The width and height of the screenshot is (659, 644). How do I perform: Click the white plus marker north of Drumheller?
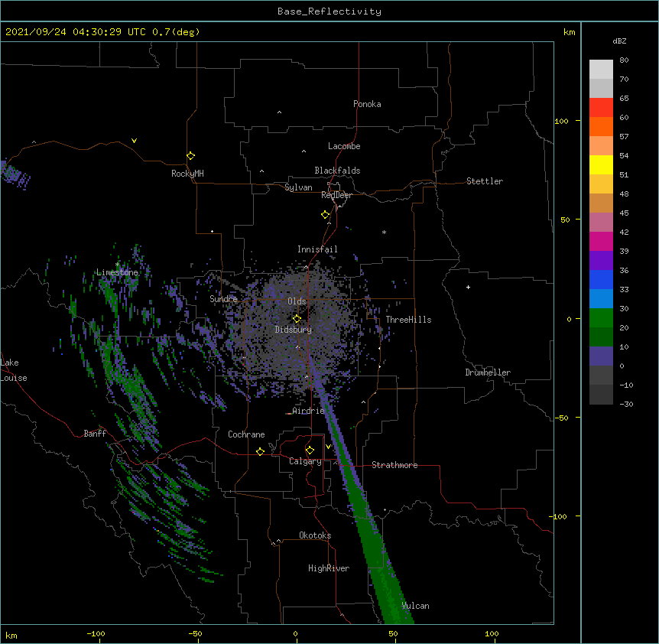tap(468, 287)
